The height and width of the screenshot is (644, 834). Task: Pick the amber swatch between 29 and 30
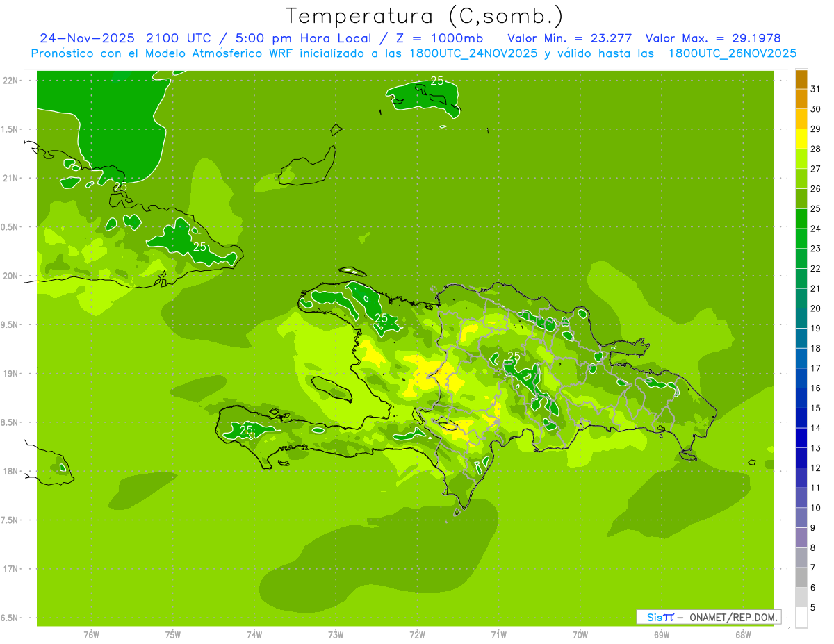click(x=801, y=119)
